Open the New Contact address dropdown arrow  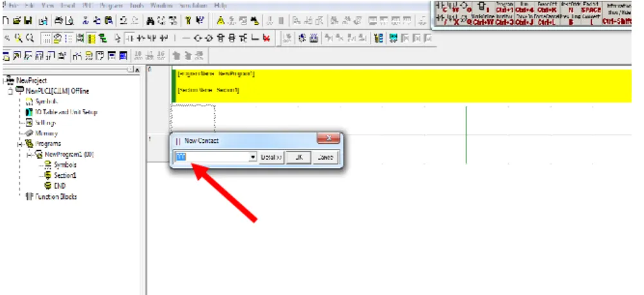click(253, 157)
